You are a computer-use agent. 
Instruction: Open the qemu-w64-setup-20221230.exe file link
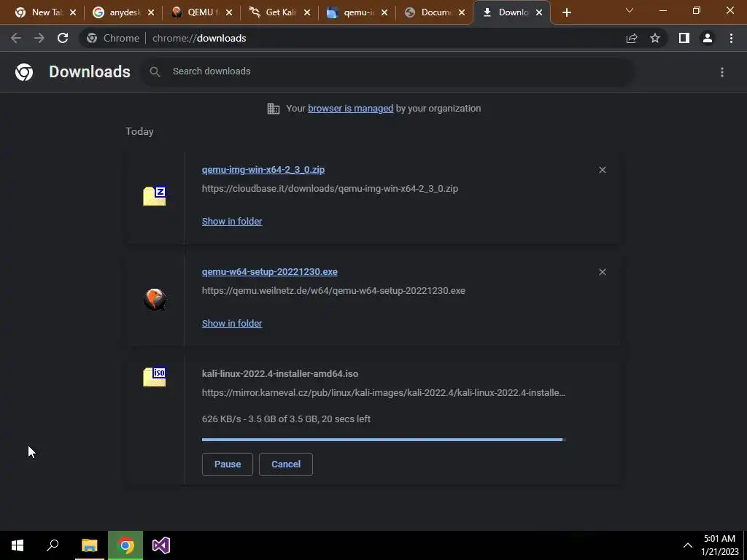click(270, 271)
